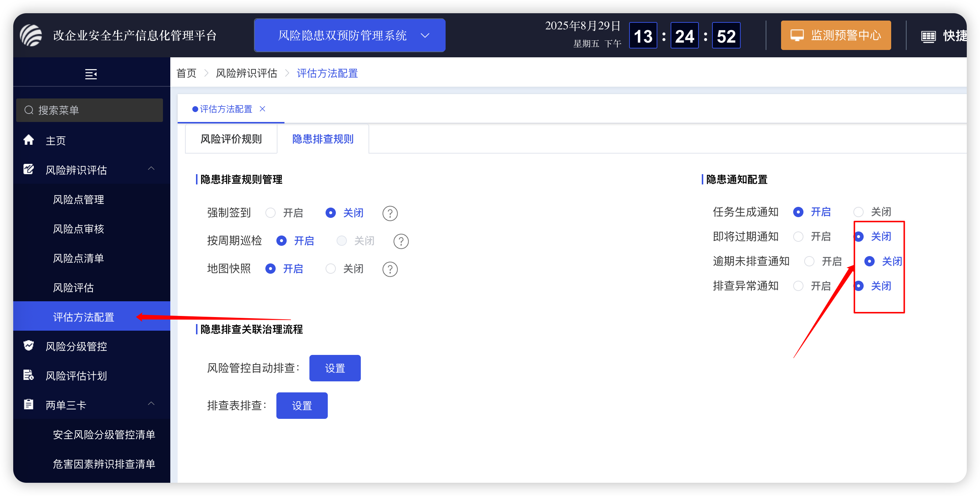Screen dimensions: 980x496
Task: Go to 首页 via breadcrumb
Action: (x=186, y=73)
